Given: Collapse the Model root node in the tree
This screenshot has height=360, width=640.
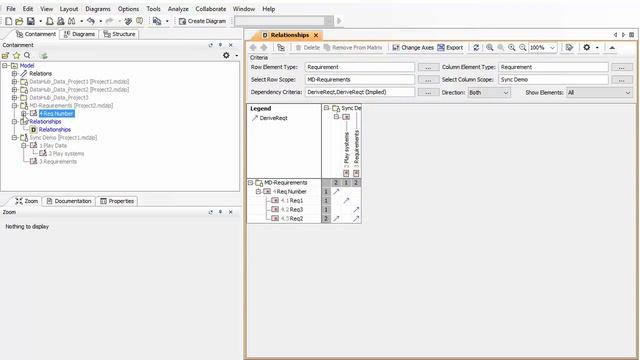Looking at the screenshot, I should 5,65.
